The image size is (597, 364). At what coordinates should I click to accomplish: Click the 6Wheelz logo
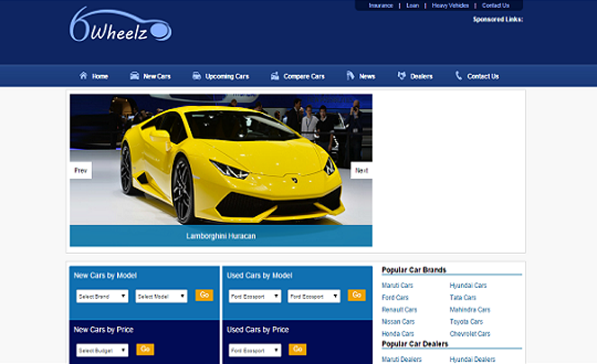[120, 24]
